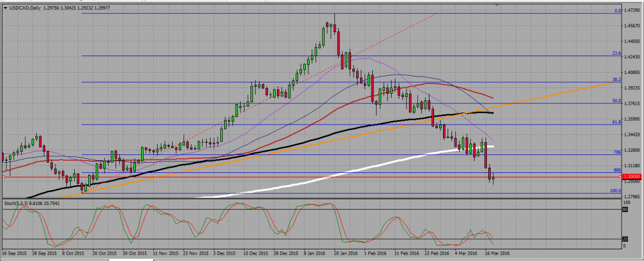Image resolution: width=644 pixels, height=261 pixels.
Task: Click the 8 Oct 2015 date label
Action: pyautogui.click(x=74, y=254)
